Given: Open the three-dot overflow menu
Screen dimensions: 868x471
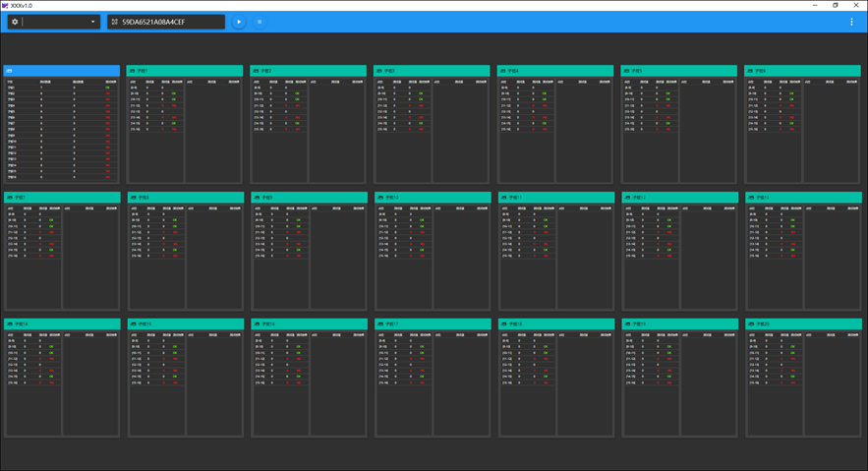Looking at the screenshot, I should (x=851, y=22).
